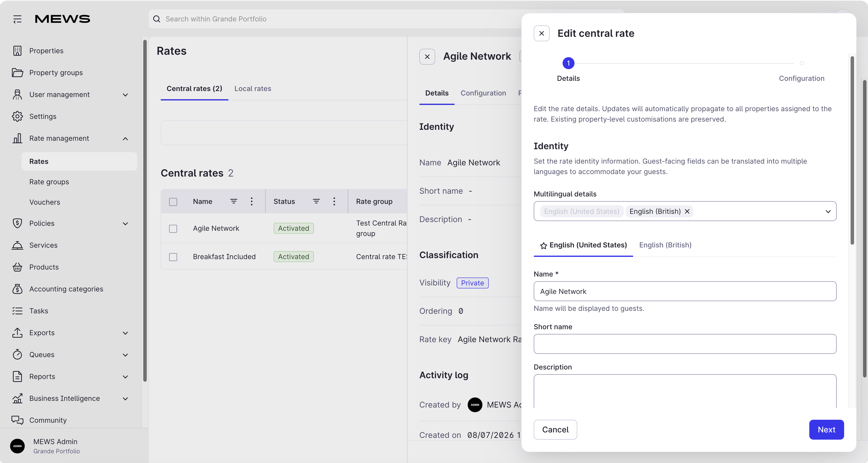This screenshot has width=868, height=463.
Task: Collapse the Rate management menu chevron
Action: pyautogui.click(x=125, y=139)
